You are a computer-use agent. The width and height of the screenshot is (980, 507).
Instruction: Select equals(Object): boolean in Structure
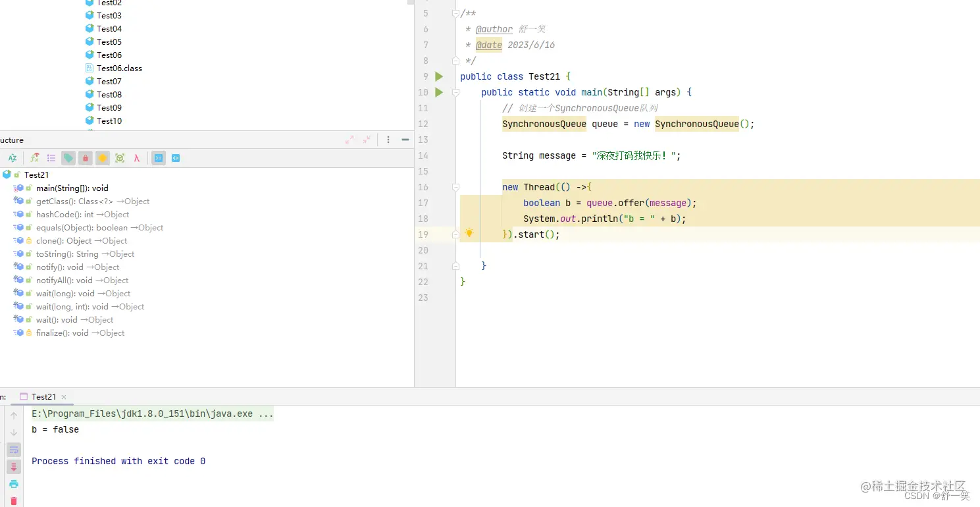[99, 227]
